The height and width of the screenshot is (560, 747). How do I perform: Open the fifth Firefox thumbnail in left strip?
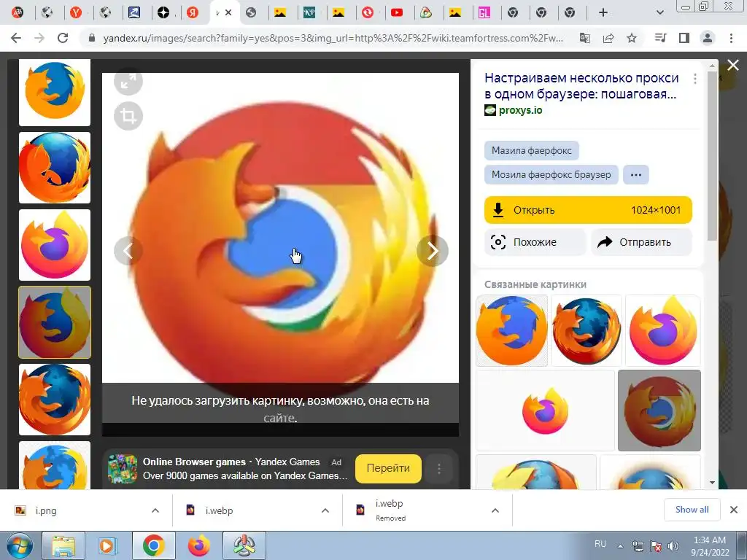pyautogui.click(x=55, y=400)
